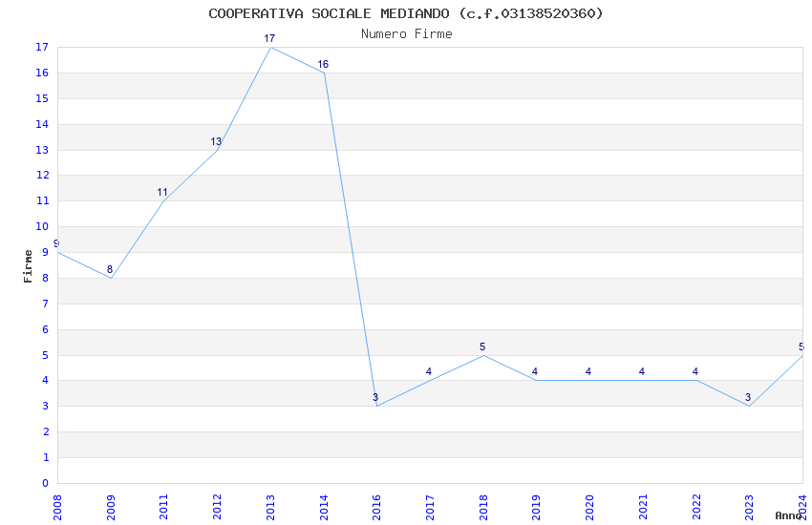Select the 2021 year label
The height and width of the screenshot is (525, 812).
(643, 508)
